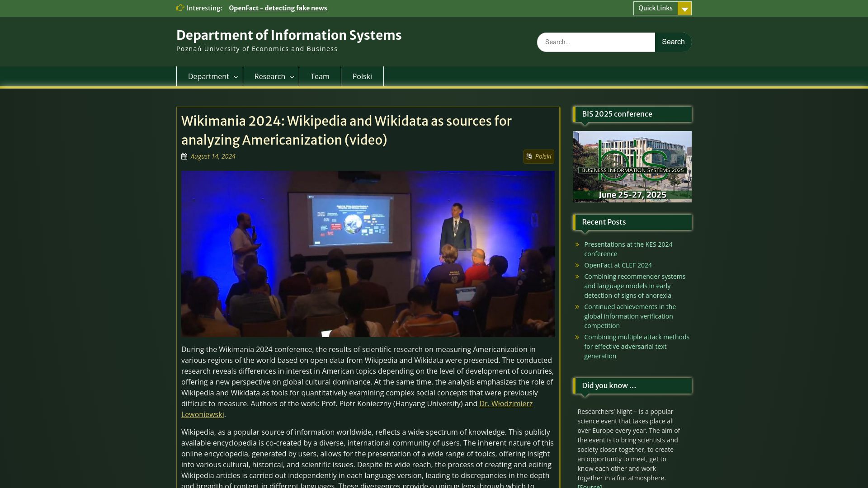Click the Interesting: label in the top bar
This screenshot has width=868, height=488.
(204, 8)
